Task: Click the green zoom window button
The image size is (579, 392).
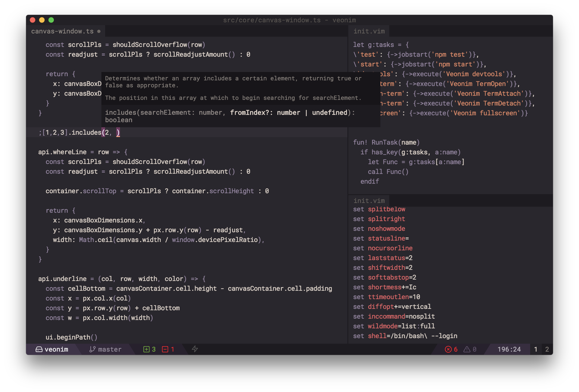Action: [x=51, y=20]
